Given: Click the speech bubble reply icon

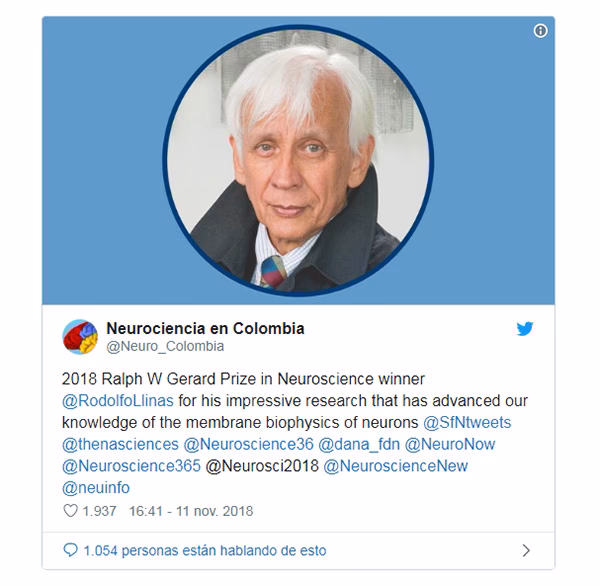Looking at the screenshot, I should tap(70, 550).
